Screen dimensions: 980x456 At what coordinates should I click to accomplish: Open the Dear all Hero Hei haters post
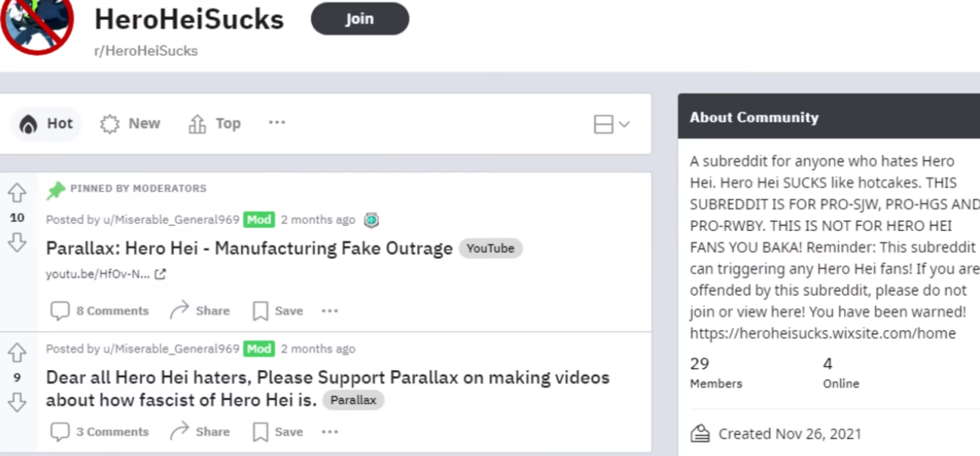pyautogui.click(x=328, y=388)
